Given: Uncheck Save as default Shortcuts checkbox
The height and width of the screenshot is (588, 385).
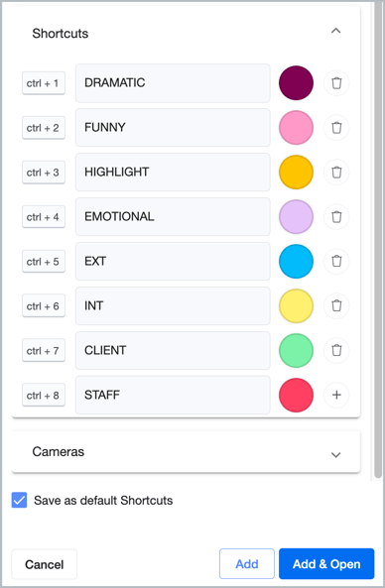Looking at the screenshot, I should click(19, 500).
